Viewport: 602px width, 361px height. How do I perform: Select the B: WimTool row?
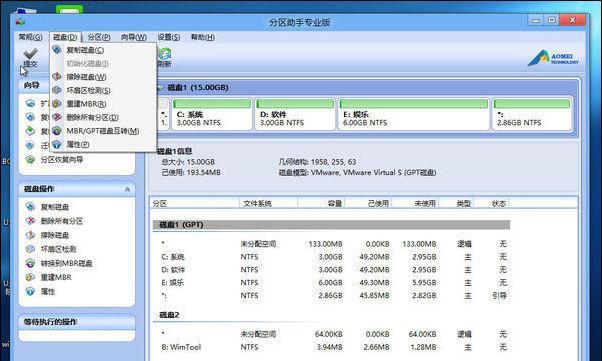pyautogui.click(x=331, y=347)
